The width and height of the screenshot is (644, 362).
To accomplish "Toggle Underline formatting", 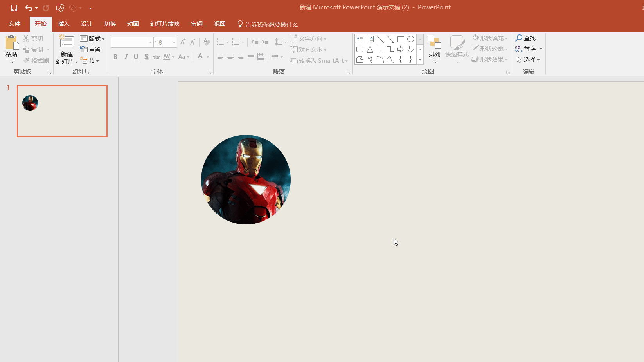I will point(136,57).
